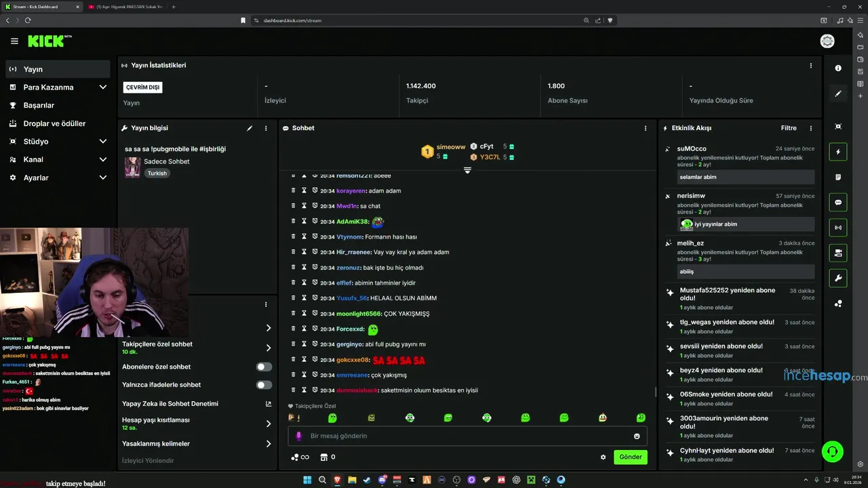The height and width of the screenshot is (488, 868).
Task: Collapse leaderboard with arrow under simeoww
Action: [467, 170]
